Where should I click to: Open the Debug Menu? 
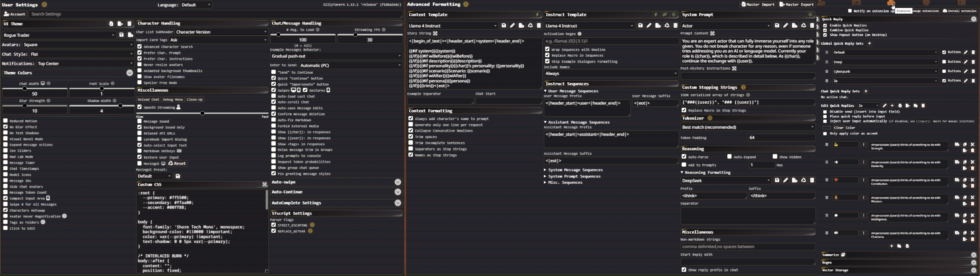(x=173, y=100)
